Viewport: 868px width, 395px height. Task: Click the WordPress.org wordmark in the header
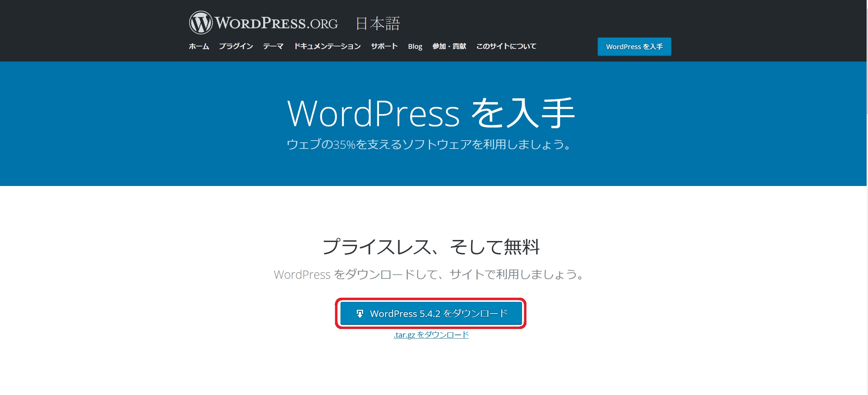click(x=277, y=23)
